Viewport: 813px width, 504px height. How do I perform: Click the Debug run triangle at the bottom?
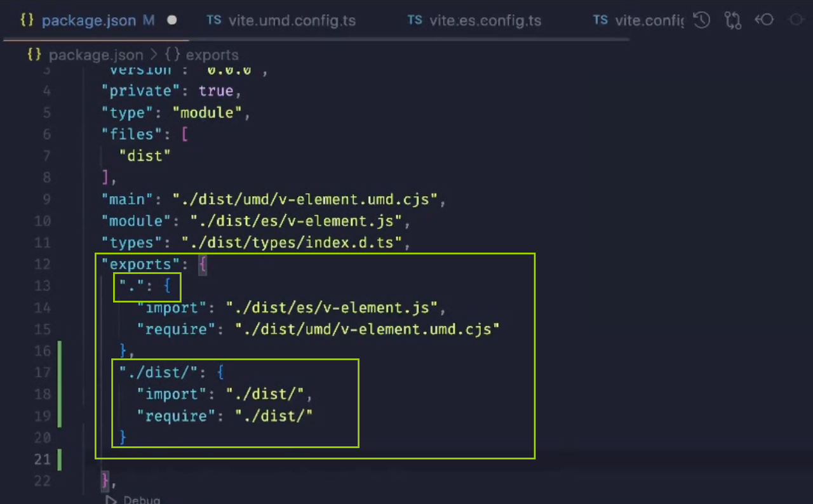(110, 500)
